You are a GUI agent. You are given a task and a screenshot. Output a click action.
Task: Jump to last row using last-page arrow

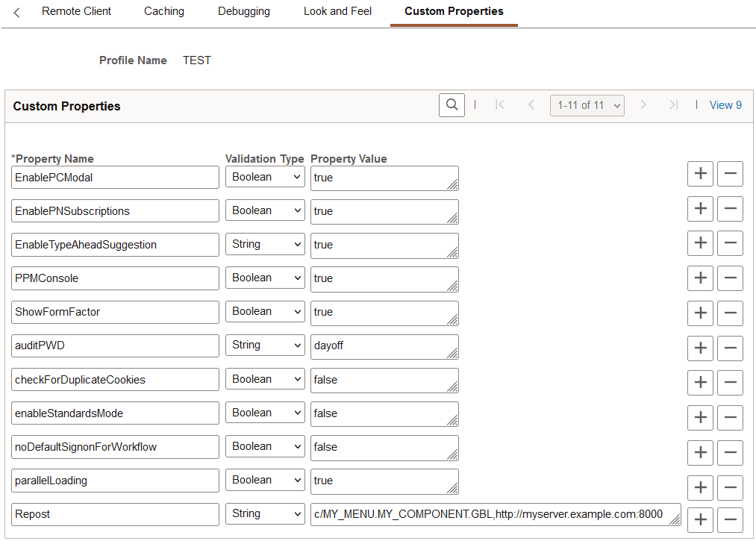coord(673,104)
